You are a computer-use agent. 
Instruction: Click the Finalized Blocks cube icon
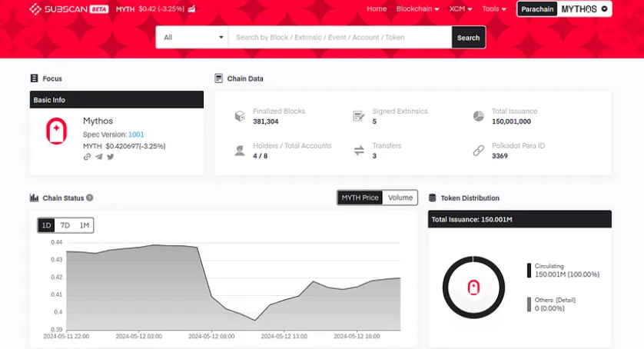[240, 116]
